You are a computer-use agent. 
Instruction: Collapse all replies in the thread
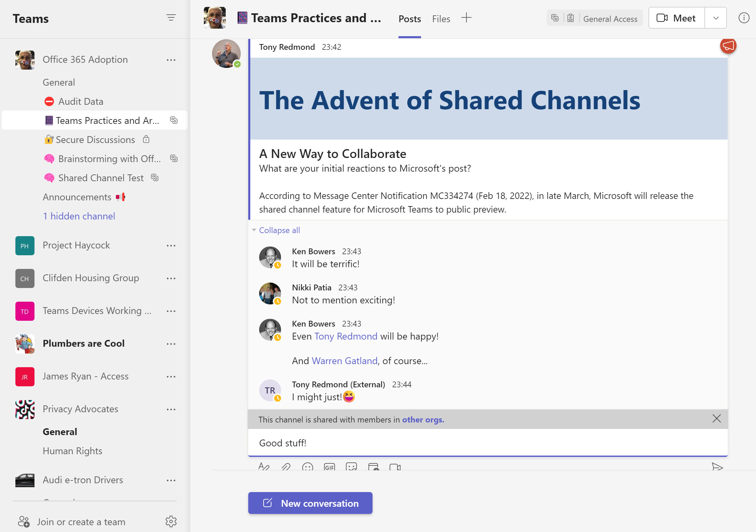click(279, 230)
